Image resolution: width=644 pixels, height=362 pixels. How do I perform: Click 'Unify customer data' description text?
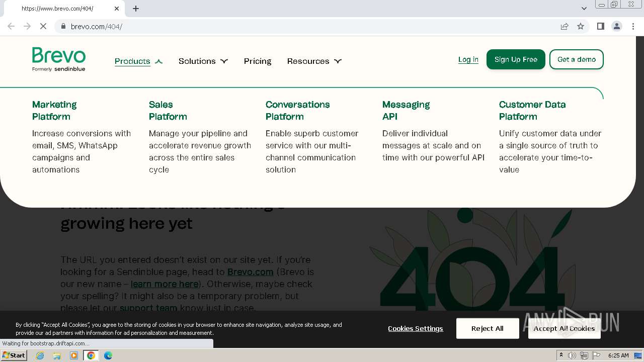click(550, 151)
